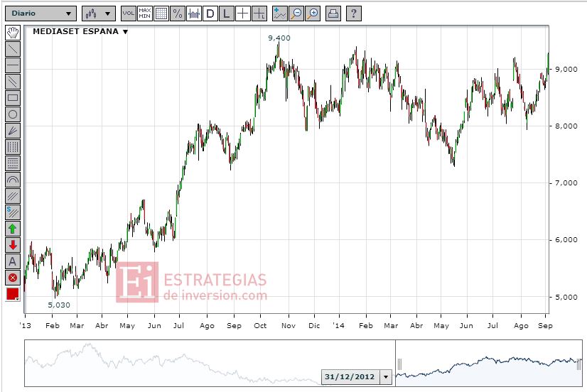Toggle the area range navigator button
This screenshot has width=587, height=392.
[194, 13]
